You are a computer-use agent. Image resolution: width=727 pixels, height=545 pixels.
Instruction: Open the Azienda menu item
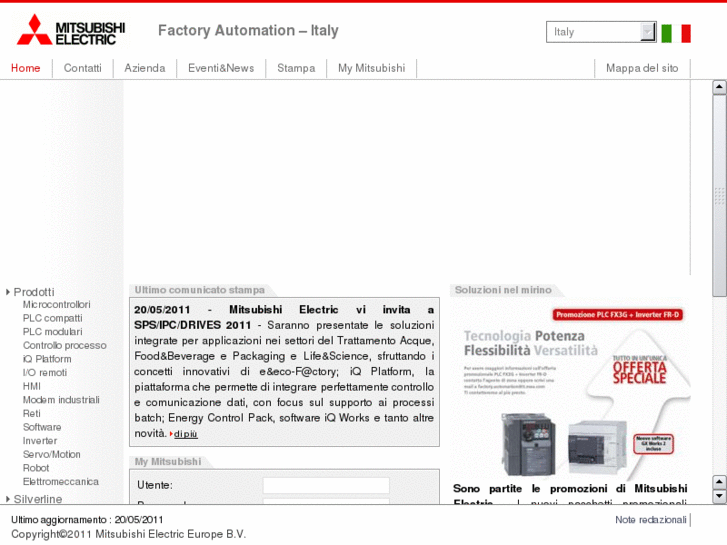(x=145, y=68)
